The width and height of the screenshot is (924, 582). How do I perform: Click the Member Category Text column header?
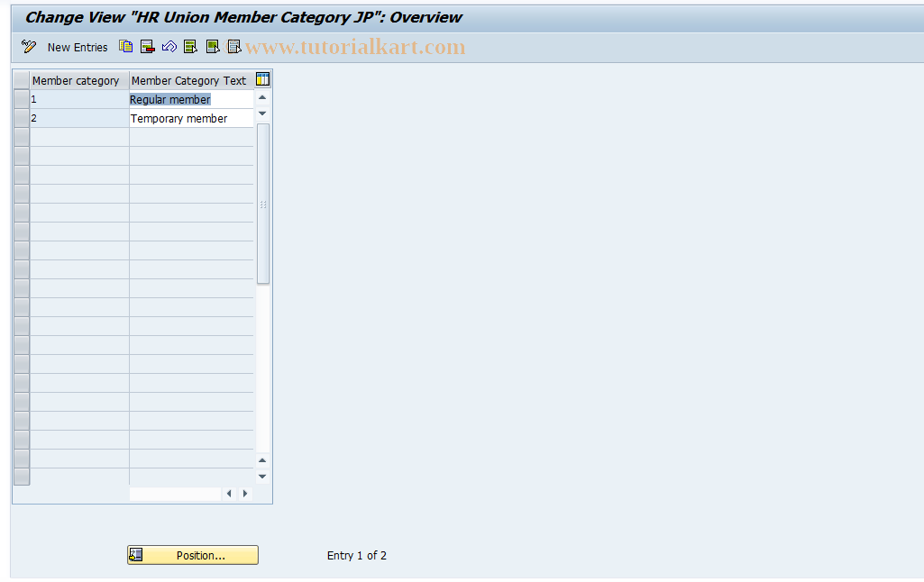pyautogui.click(x=191, y=81)
